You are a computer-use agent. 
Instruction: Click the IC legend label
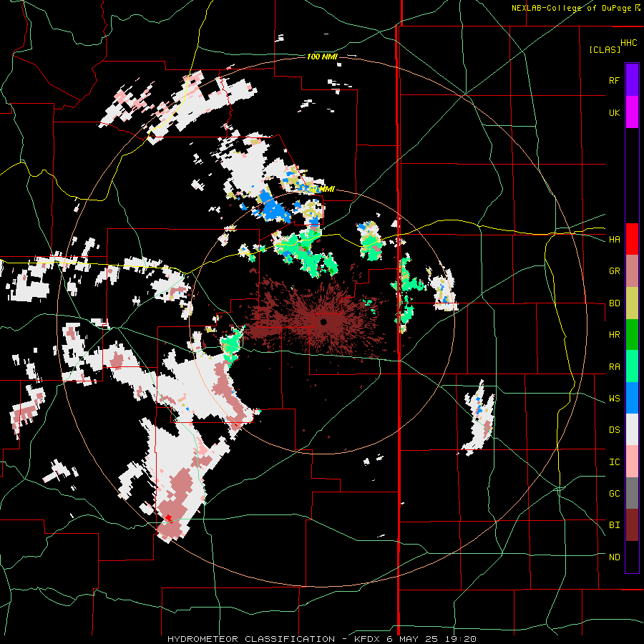614,462
